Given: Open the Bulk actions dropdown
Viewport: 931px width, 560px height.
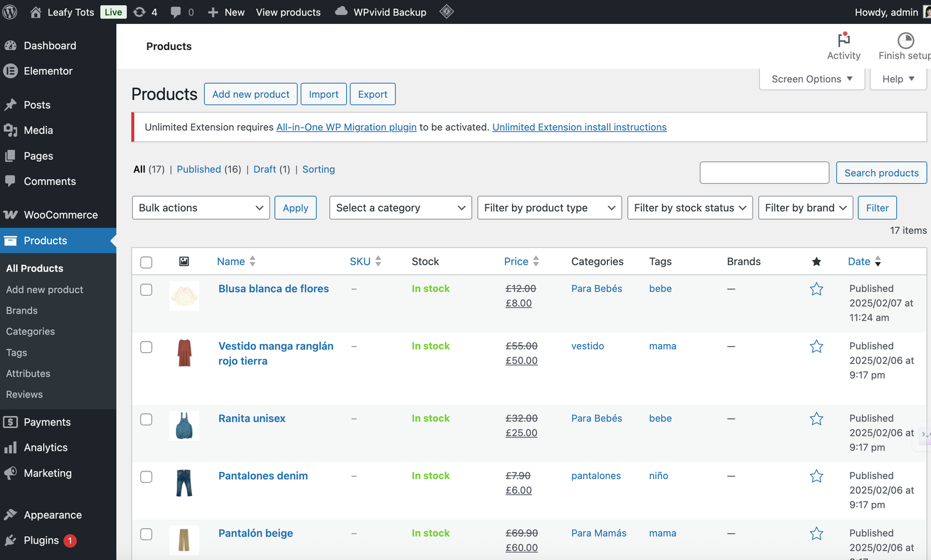Looking at the screenshot, I should point(200,208).
